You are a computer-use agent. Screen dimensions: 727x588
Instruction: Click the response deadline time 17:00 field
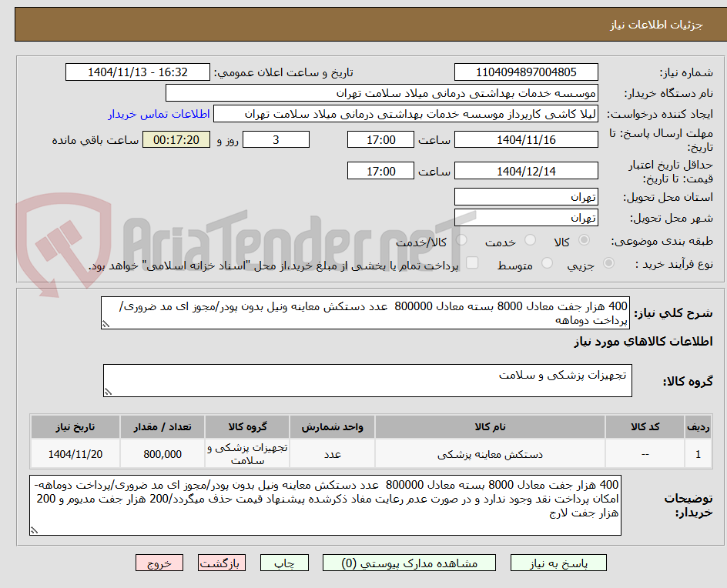click(380, 139)
